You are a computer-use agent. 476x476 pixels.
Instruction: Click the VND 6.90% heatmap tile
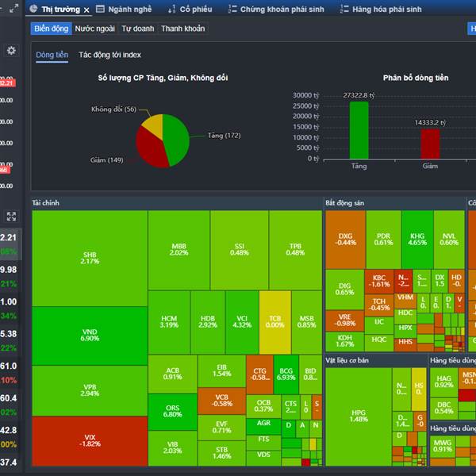point(90,336)
